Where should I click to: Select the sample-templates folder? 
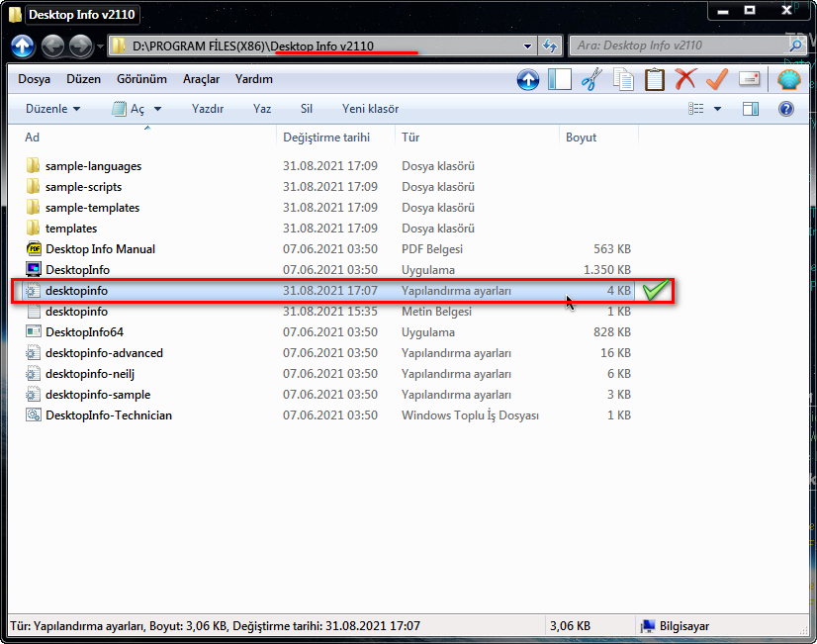[328, 208]
